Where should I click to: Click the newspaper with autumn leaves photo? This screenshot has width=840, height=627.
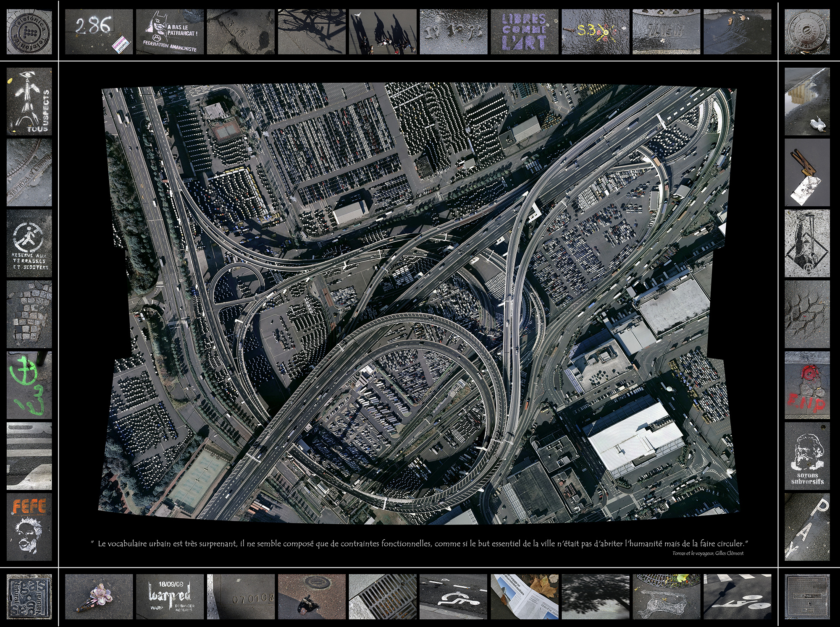[524, 596]
